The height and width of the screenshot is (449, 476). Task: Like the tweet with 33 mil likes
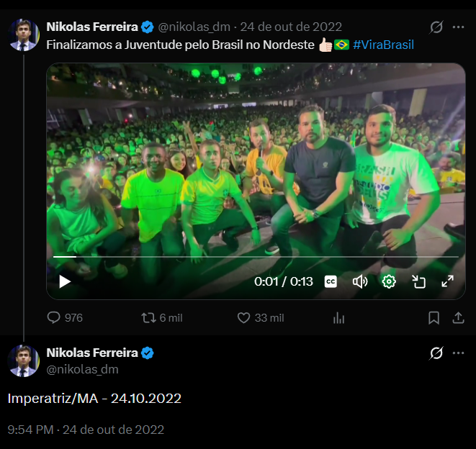pos(243,317)
